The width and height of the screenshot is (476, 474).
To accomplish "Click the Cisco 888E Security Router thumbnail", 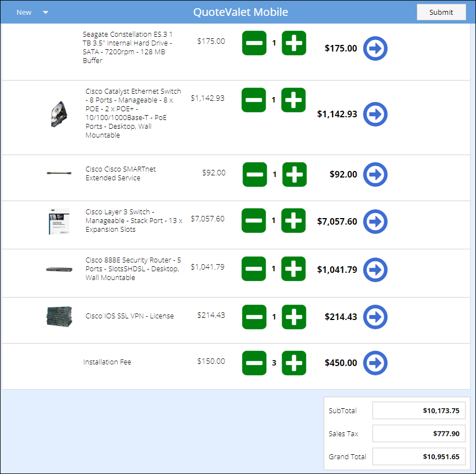I will coord(59,270).
